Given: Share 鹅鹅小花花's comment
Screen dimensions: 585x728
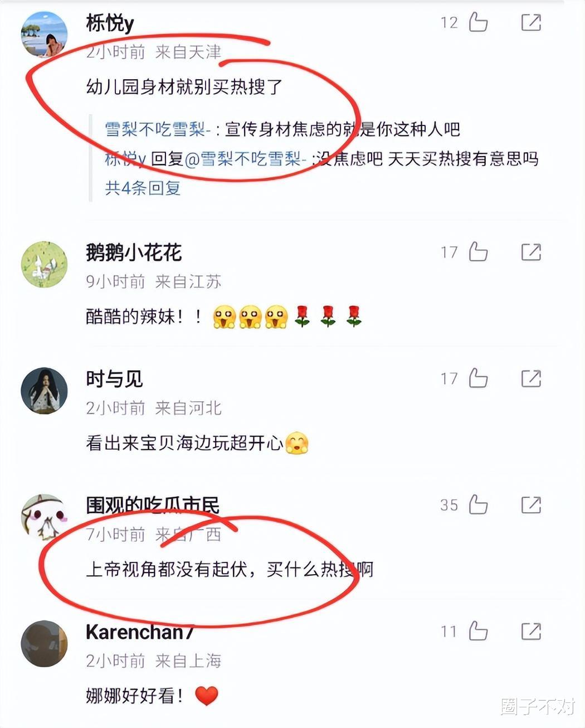Looking at the screenshot, I should pyautogui.click(x=531, y=252).
